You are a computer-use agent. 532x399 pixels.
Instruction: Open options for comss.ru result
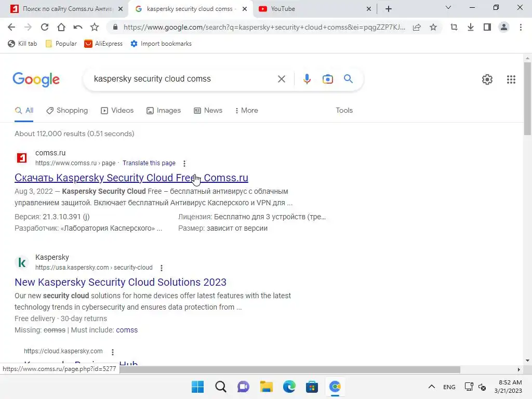point(184,164)
